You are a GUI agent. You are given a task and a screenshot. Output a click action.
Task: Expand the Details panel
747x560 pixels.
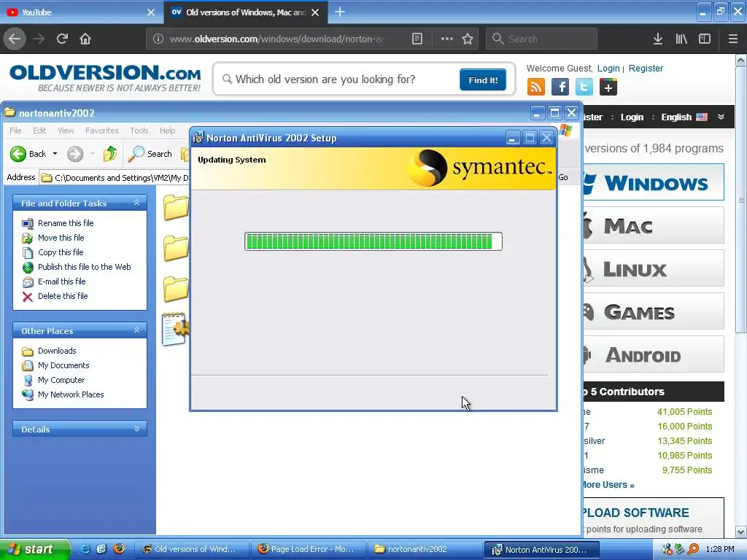click(136, 429)
